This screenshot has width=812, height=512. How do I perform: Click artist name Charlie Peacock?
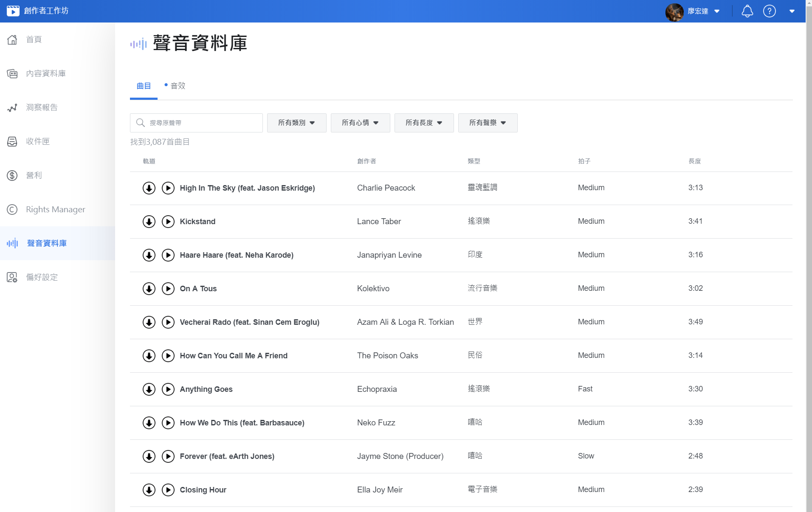pyautogui.click(x=386, y=188)
